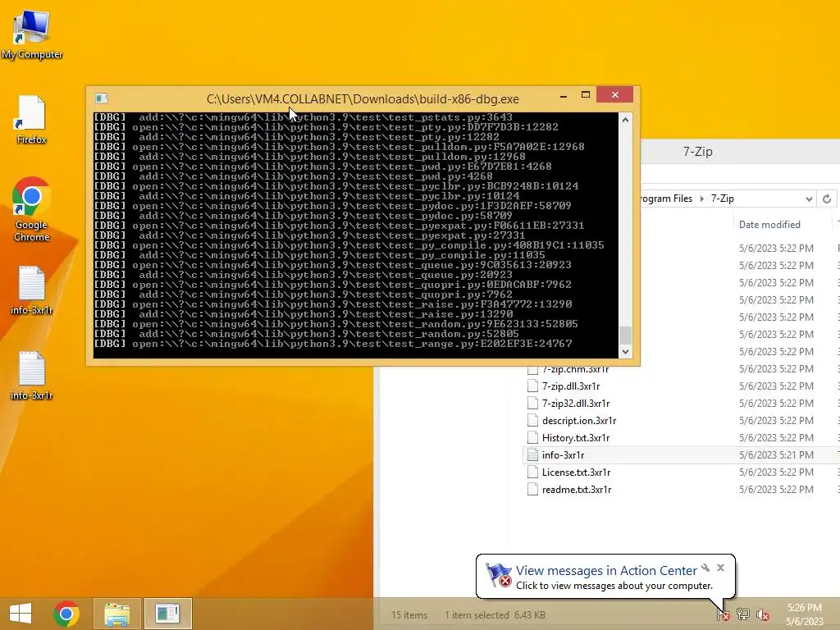Click console scrollbar up arrow

[x=625, y=120]
